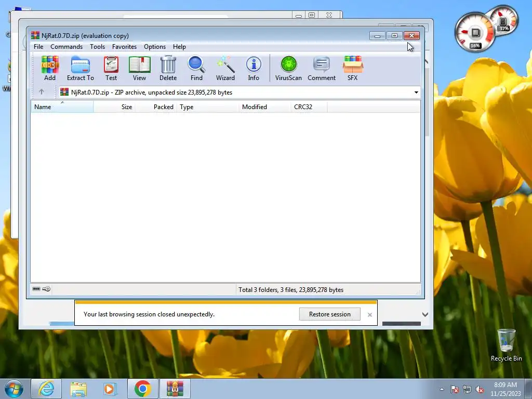Screen dimensions: 532x399
Task: Click the network tray icon
Action: point(467,390)
